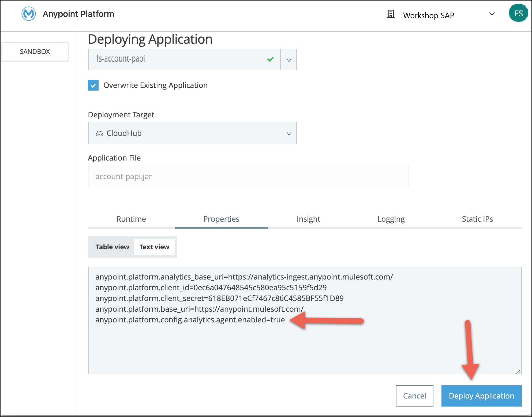The width and height of the screenshot is (532, 417).
Task: Click the organization building icon
Action: tap(391, 14)
